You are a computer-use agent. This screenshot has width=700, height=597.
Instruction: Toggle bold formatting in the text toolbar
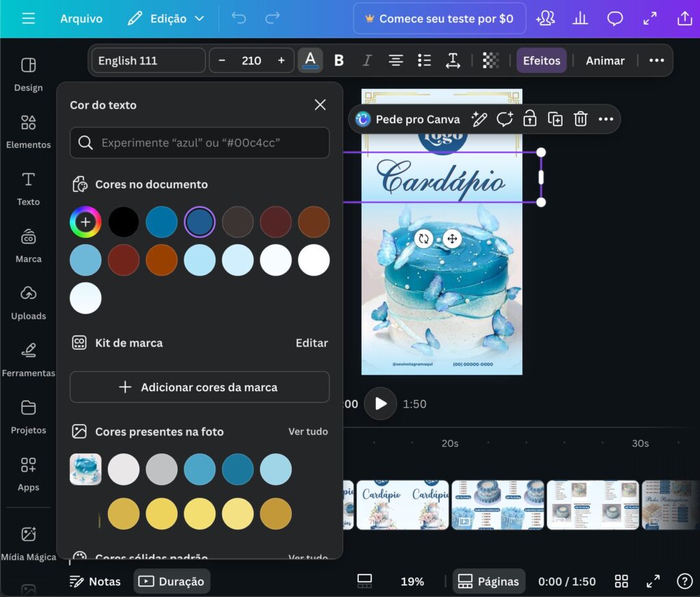[338, 60]
